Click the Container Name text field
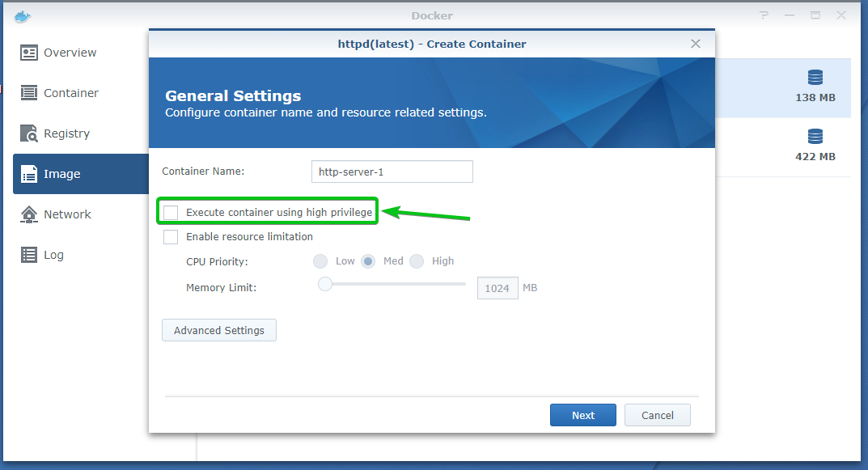 click(392, 171)
